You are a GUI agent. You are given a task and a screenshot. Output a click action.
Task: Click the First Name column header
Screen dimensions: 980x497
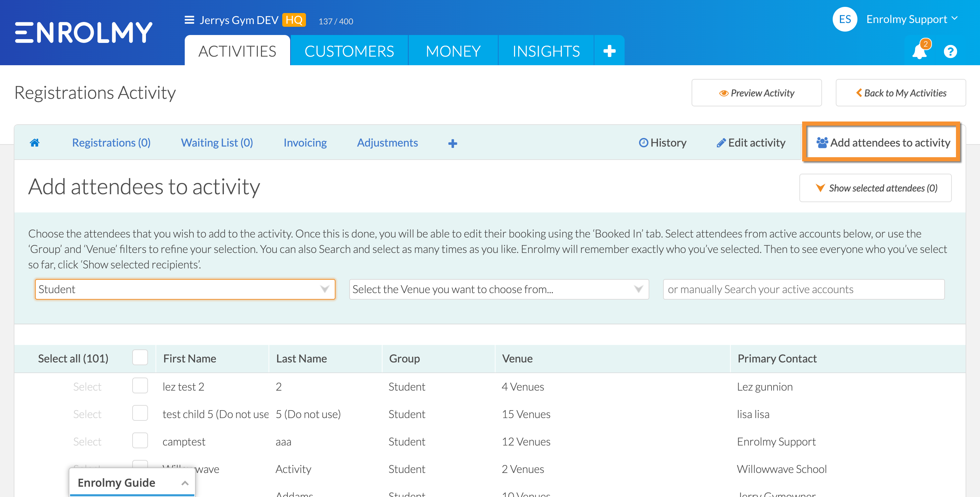[190, 358]
